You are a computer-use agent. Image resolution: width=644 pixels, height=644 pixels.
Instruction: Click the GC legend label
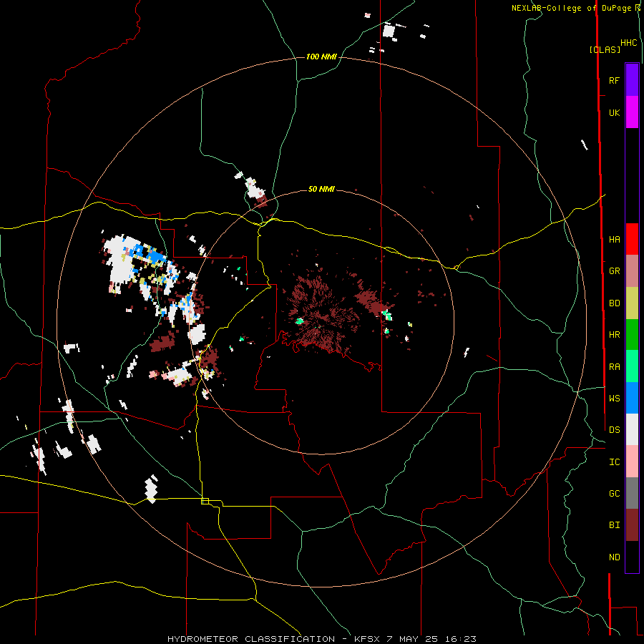click(614, 494)
